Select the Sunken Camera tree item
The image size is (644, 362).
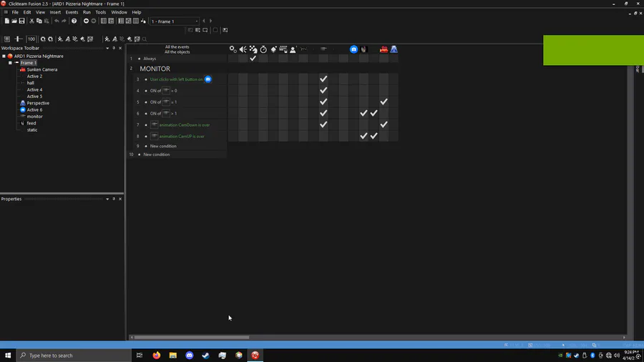[x=42, y=70]
